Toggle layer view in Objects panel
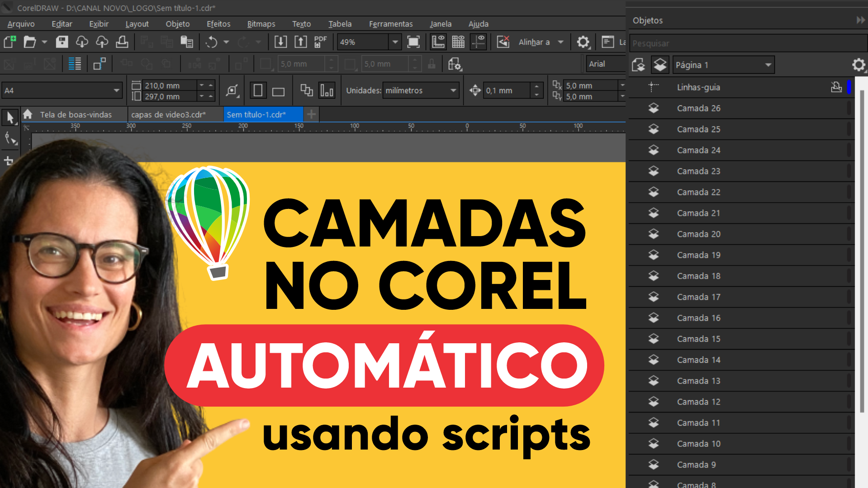 point(660,65)
